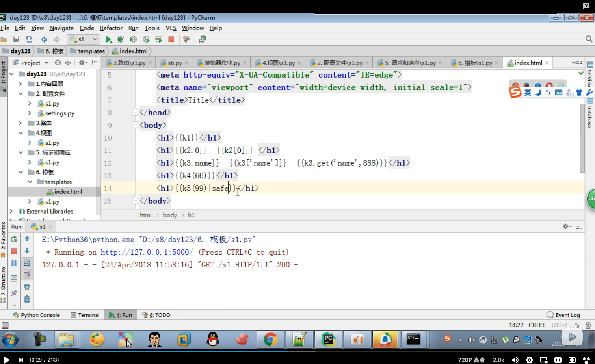Print the run output with printer icon
595x364 pixels.
(27, 287)
